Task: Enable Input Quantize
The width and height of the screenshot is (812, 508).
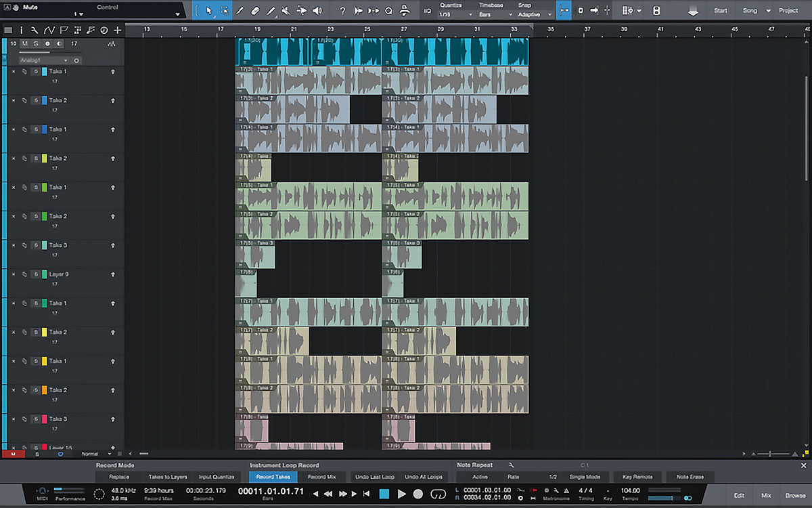Action: (x=217, y=477)
